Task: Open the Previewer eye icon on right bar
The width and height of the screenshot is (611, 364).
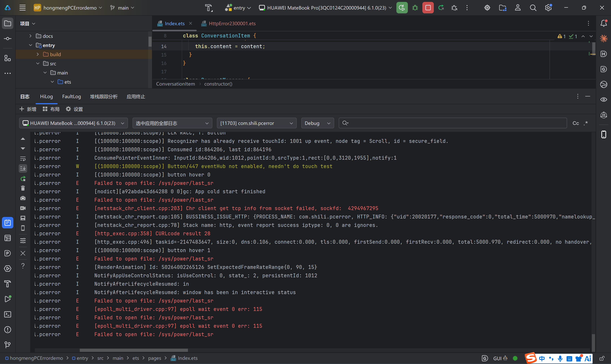Action: pos(603,99)
